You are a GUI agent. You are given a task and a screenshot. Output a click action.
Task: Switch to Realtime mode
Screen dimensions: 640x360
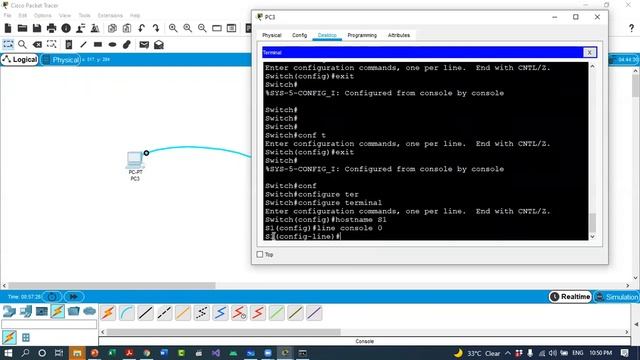coord(571,297)
